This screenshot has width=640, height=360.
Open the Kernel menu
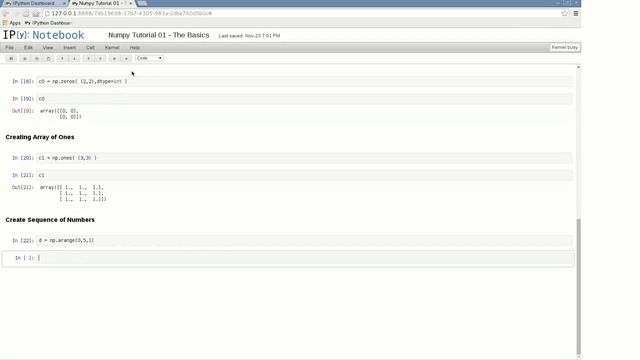(x=112, y=48)
